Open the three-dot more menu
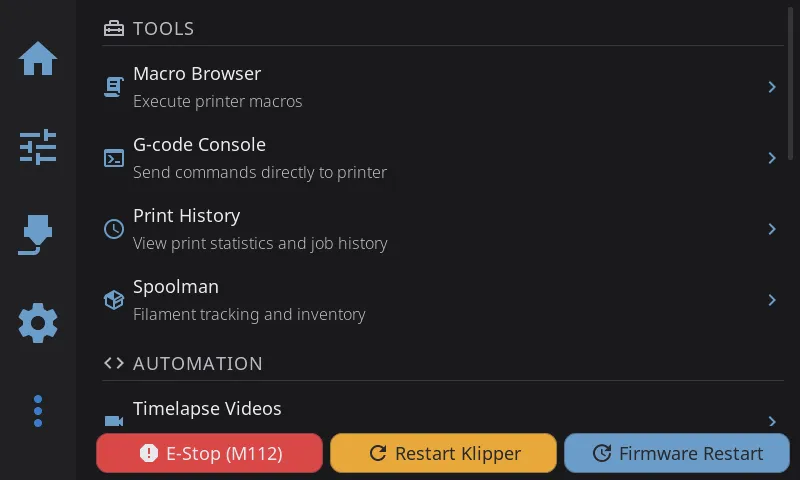This screenshot has width=800, height=480. 38,411
